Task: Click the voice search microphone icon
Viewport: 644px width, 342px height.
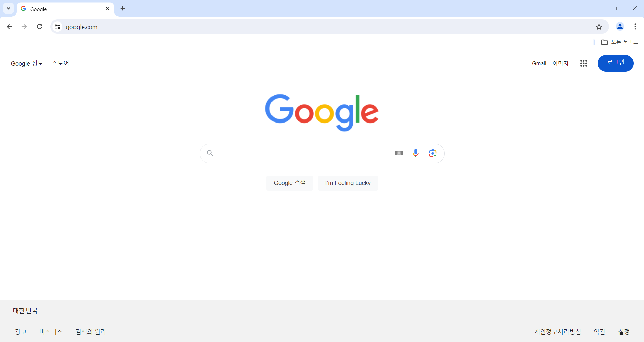Action: pos(415,153)
